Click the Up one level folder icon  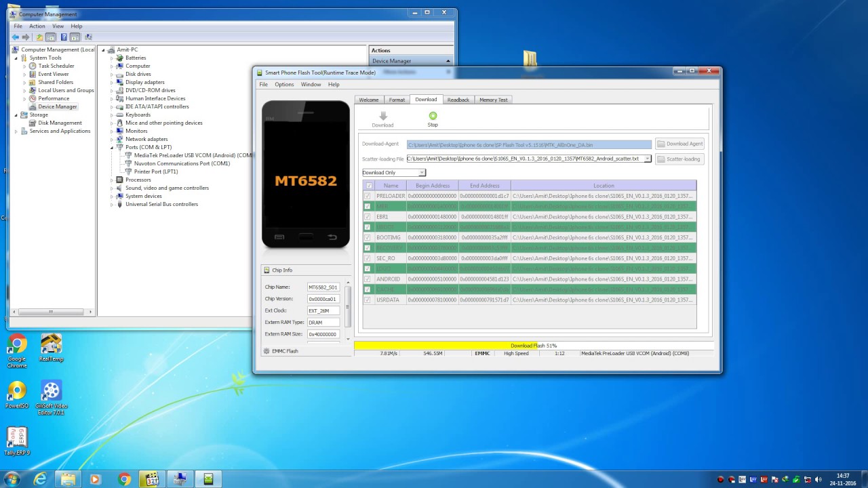click(x=39, y=37)
